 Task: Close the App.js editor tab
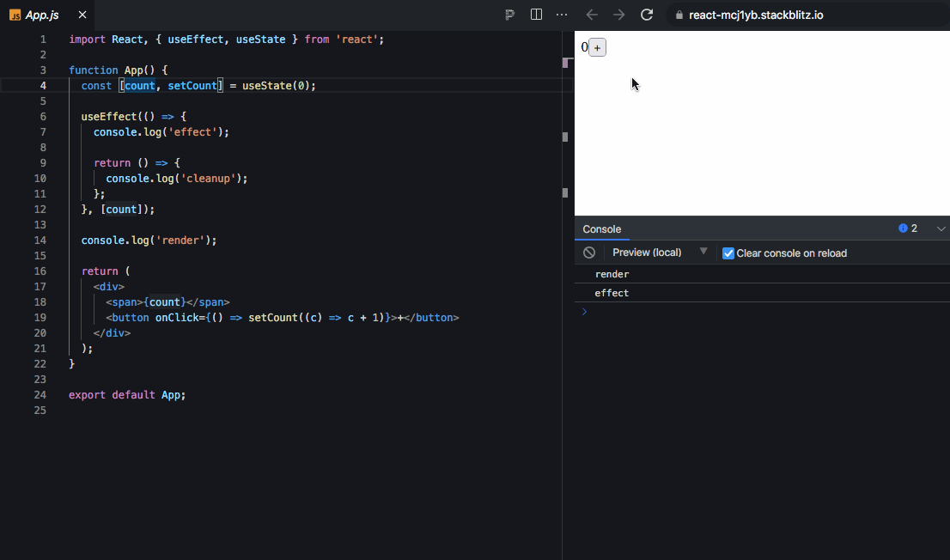[82, 15]
